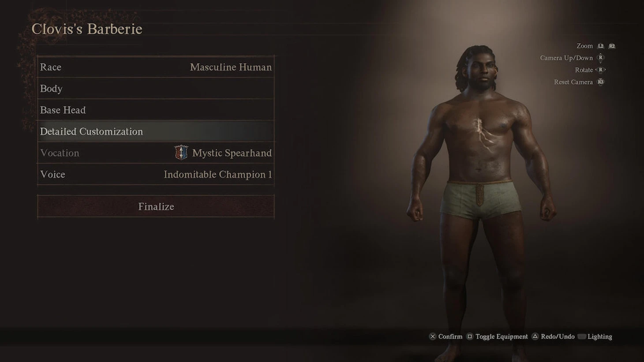Click the Reset Camera label
Image resolution: width=644 pixels, height=362 pixels.
click(x=573, y=82)
